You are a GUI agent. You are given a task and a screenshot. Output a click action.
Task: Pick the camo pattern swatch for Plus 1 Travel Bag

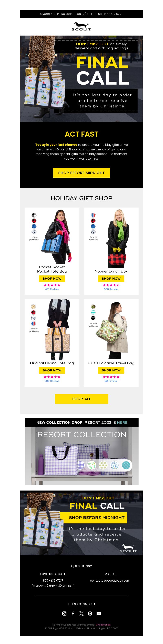pos(93,307)
